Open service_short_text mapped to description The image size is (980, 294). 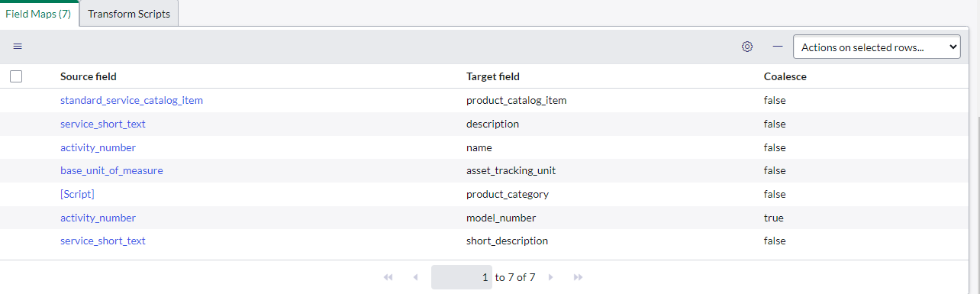point(103,124)
